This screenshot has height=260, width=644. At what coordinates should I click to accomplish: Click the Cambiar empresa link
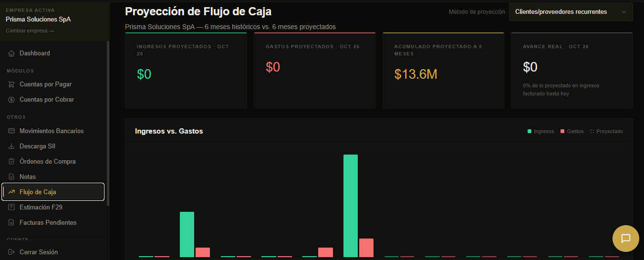pos(30,31)
